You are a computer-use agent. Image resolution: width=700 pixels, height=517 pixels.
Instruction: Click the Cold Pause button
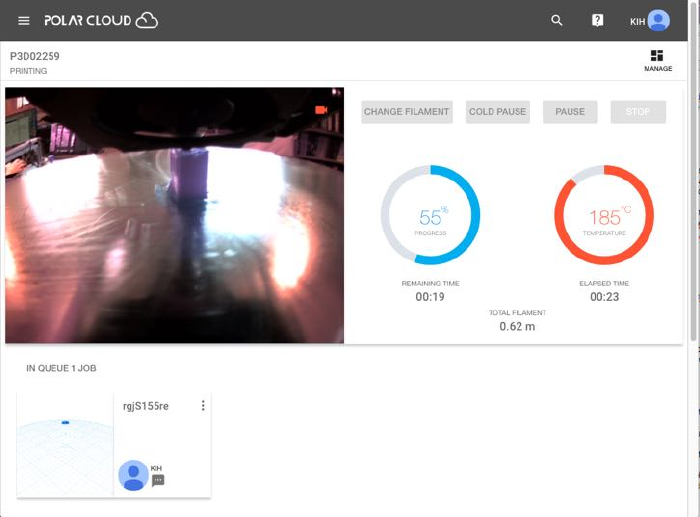(498, 112)
